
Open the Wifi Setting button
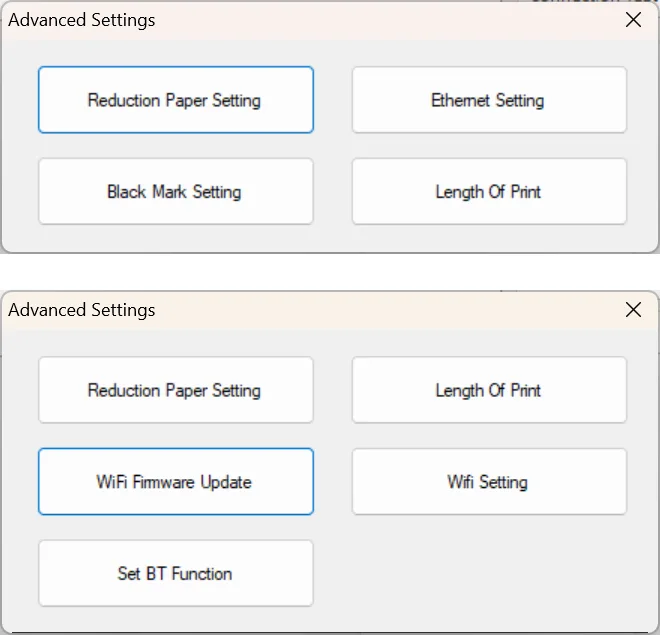[x=488, y=482]
